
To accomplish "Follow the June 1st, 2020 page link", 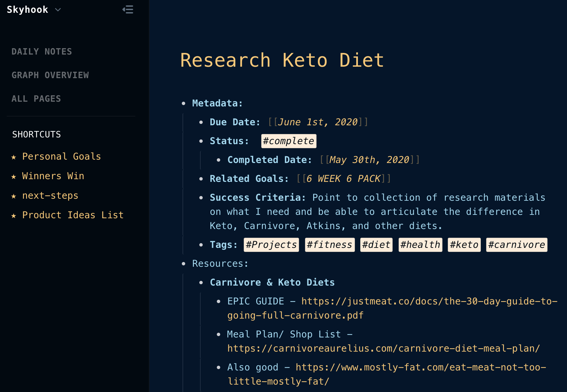I will pos(318,122).
